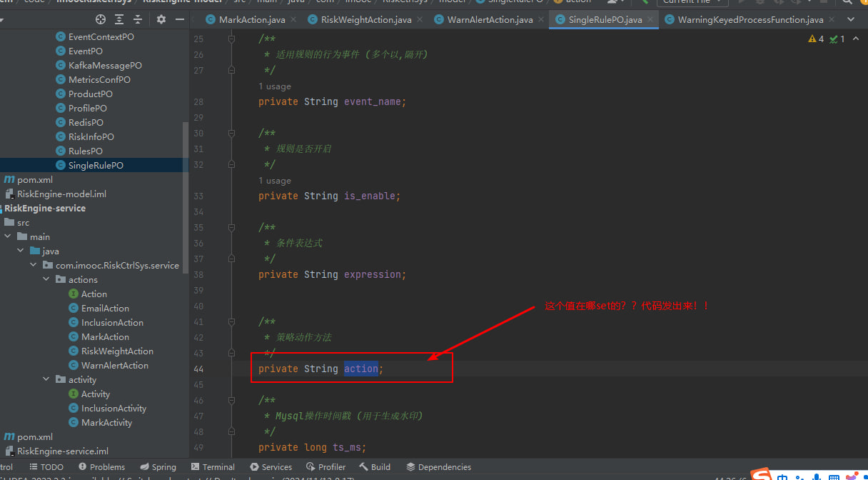Close the SingleRulePO.java tab
Image resolution: width=868 pixels, height=480 pixels.
tap(650, 20)
